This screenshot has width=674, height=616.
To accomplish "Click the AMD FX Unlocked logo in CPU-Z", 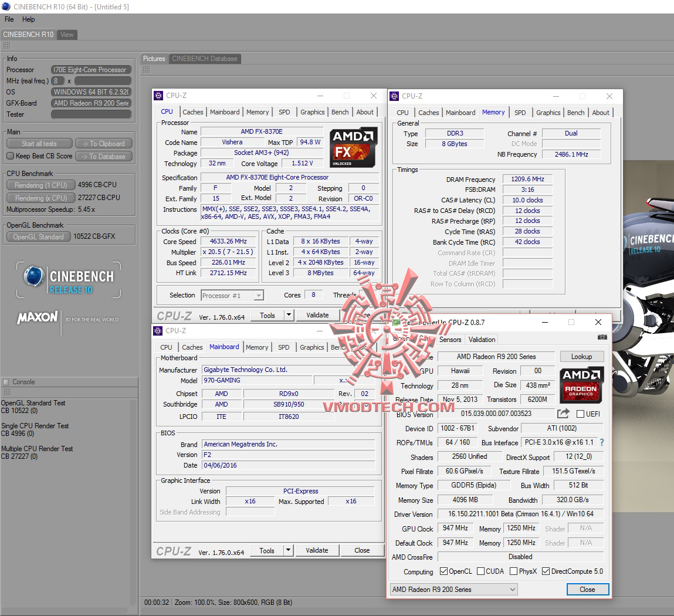I will [353, 147].
